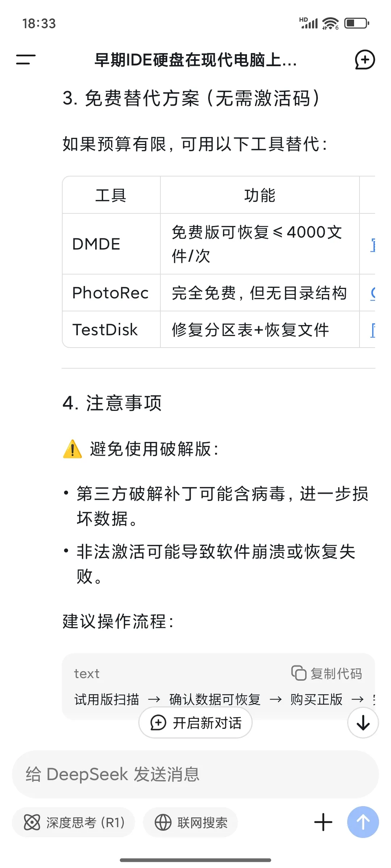Click the 复制代码 label
The image size is (391, 868).
(336, 673)
